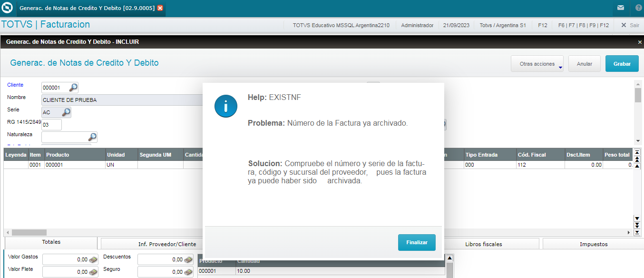This screenshot has height=278, width=644.
Task: Click form header scroll-up arrow
Action: (638, 84)
